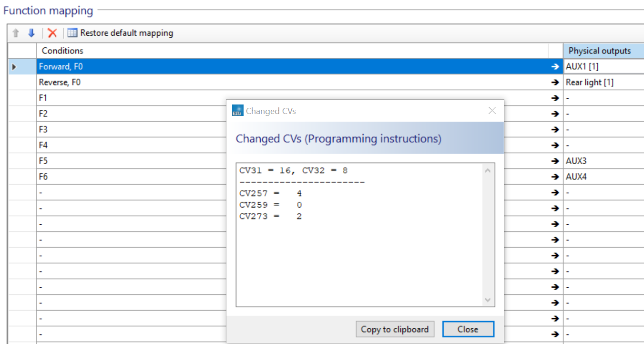This screenshot has height=344, width=644.
Task: Click Restore default mapping button
Action: [x=120, y=33]
